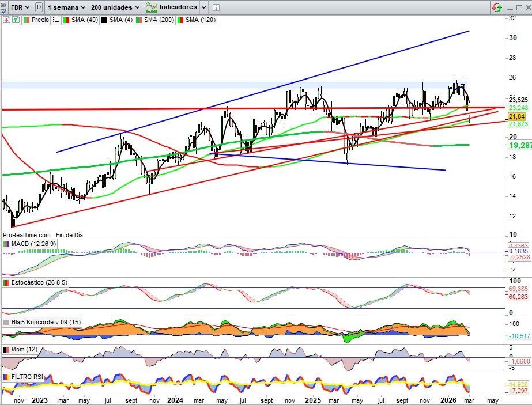
Task: Expand the arrow next to Indicadores
Action: (203, 7)
